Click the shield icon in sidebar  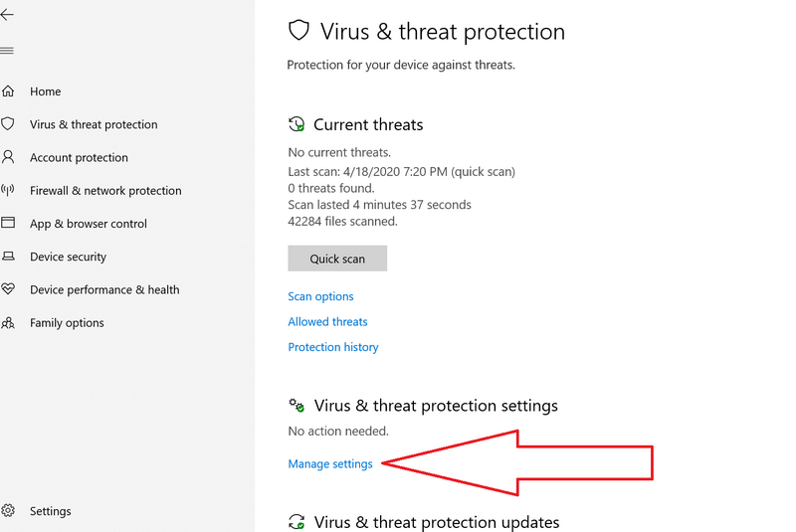(8, 124)
